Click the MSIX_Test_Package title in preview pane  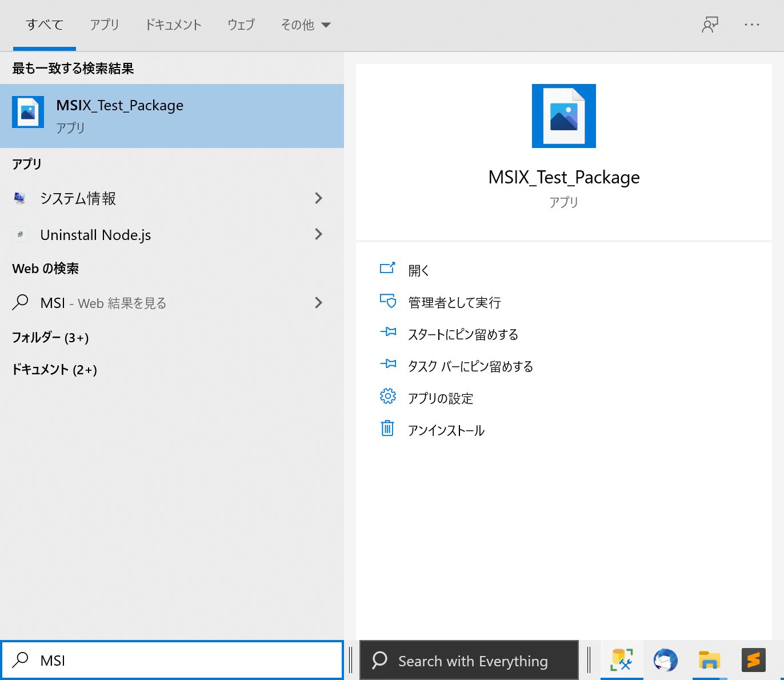point(564,177)
